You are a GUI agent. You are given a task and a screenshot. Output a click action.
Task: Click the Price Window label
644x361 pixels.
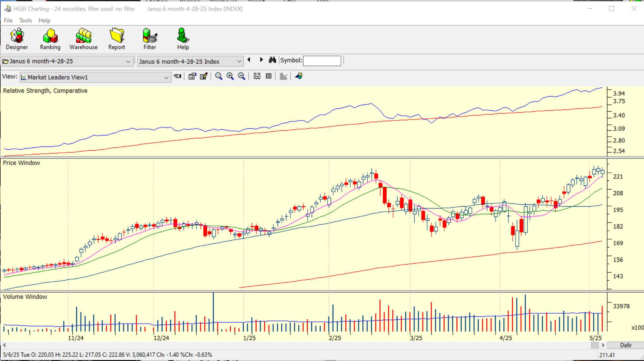click(22, 163)
